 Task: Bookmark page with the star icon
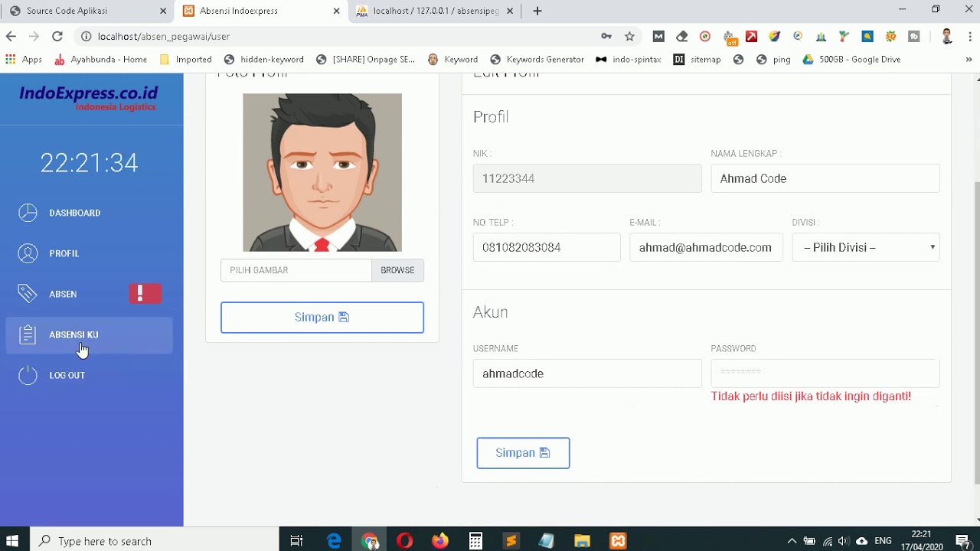(x=629, y=36)
